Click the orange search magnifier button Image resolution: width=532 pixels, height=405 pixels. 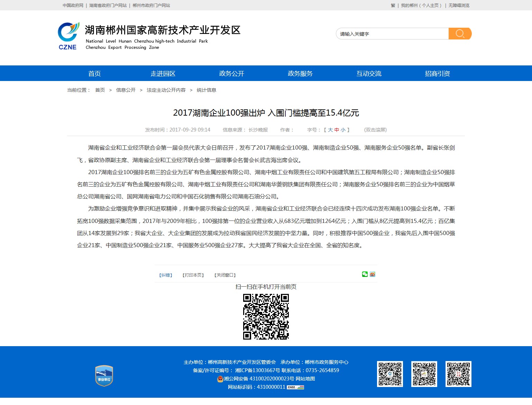pos(460,34)
